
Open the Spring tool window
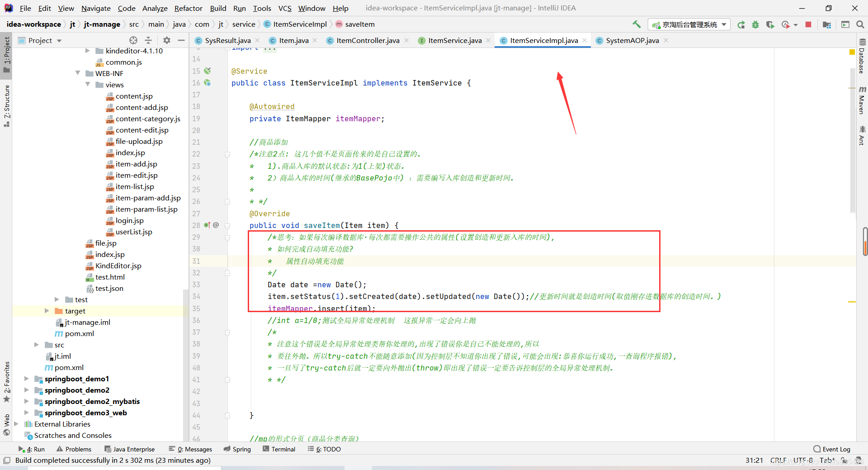[x=237, y=449]
